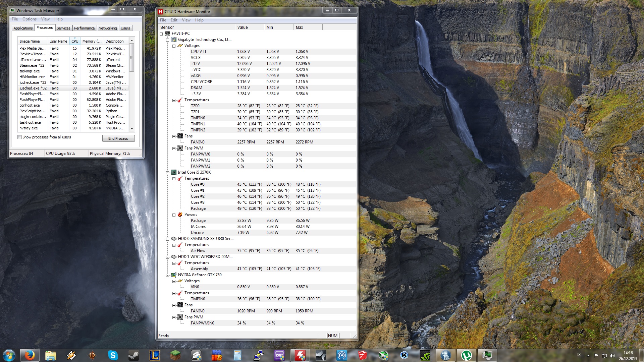The image size is (644, 362).
Task: Collapse the Gigabyte Technology node
Action: click(168, 40)
